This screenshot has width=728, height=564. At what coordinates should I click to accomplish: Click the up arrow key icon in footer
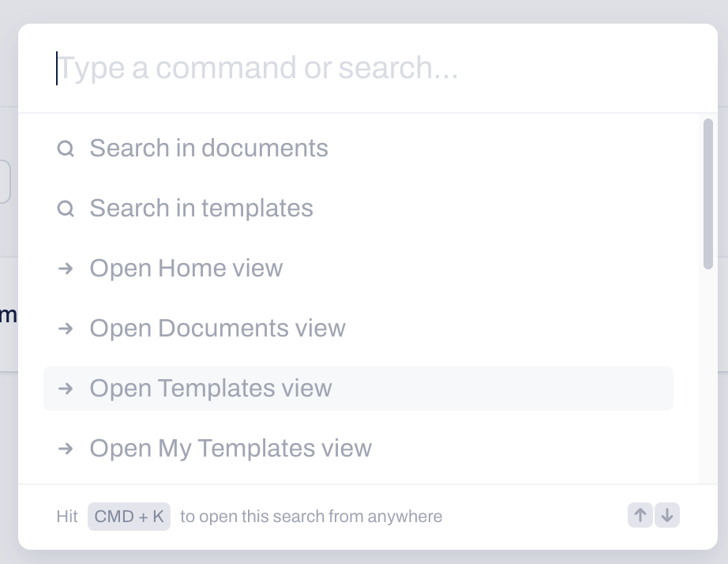click(640, 515)
